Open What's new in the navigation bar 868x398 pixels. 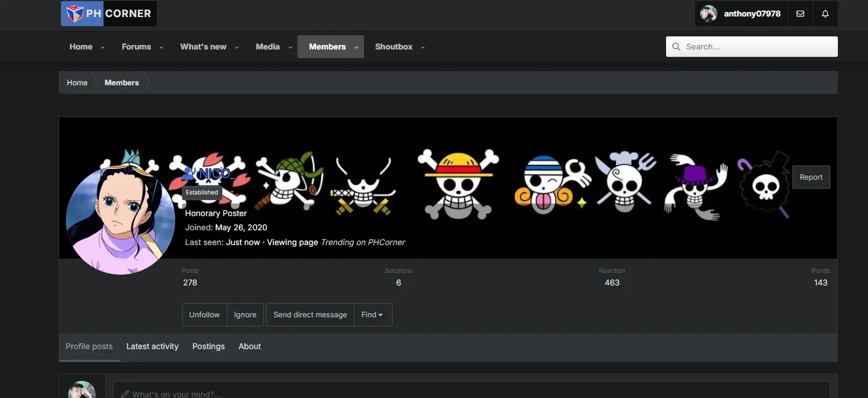tap(203, 47)
